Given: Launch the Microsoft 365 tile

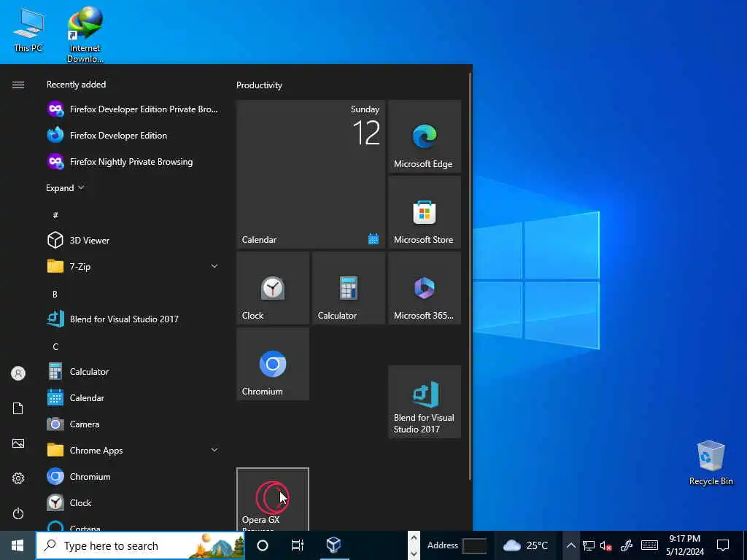Looking at the screenshot, I should click(425, 288).
